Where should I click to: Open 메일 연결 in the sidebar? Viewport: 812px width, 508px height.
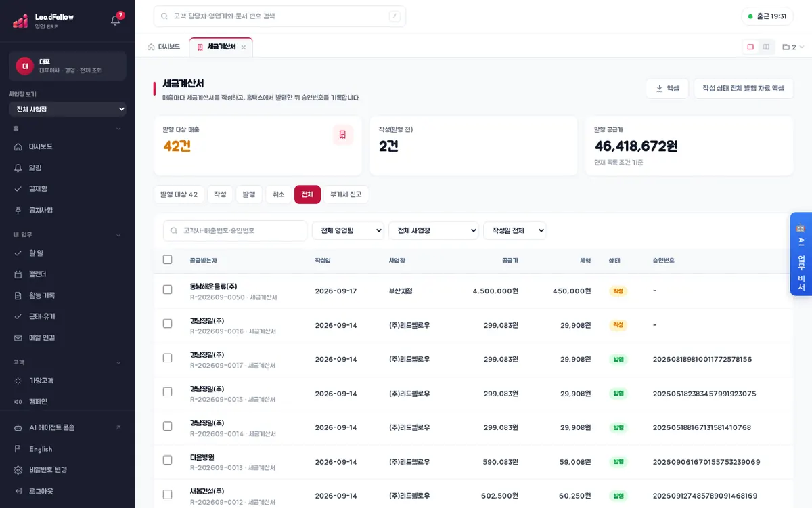pos(68,337)
